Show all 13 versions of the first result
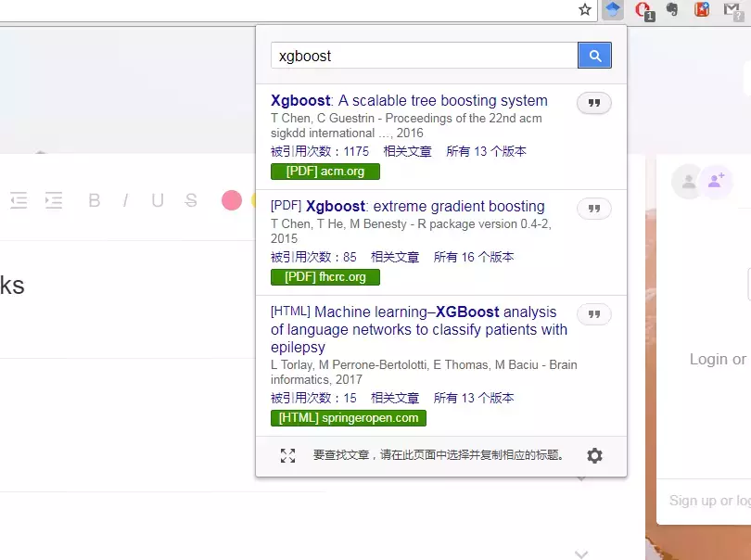The width and height of the screenshot is (751, 560). coord(486,152)
